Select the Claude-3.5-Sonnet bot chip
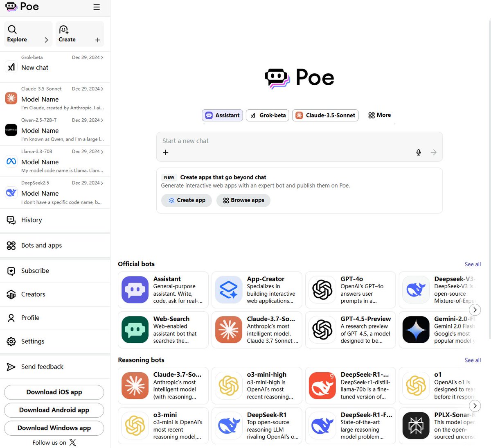 tap(325, 115)
